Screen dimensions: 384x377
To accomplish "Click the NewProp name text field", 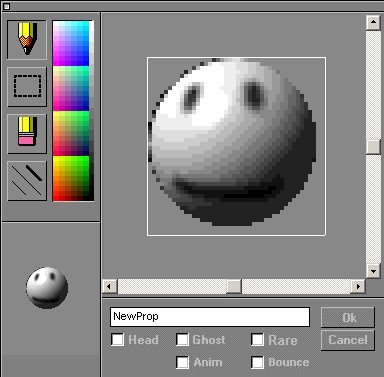I will tap(210, 317).
